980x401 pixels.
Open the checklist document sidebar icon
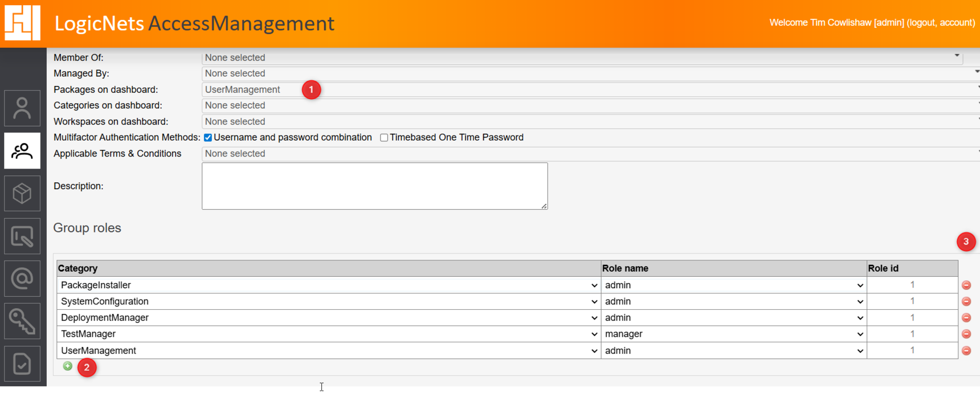point(22,363)
